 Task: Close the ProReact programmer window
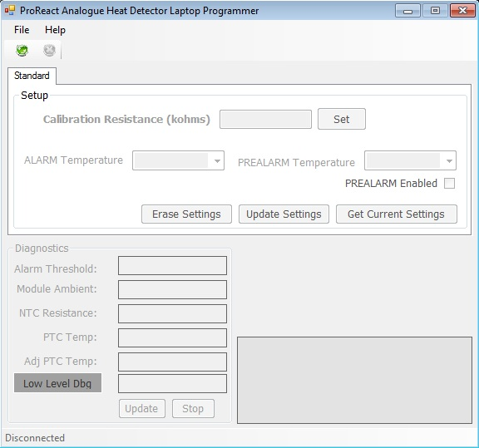pyautogui.click(x=462, y=11)
